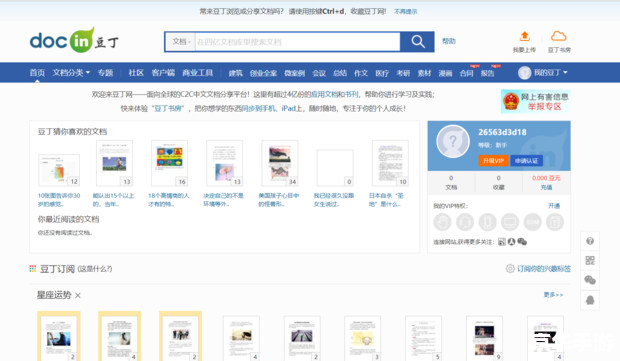Open recommended document thumbnail with 10 pages
620x361 pixels.
(x=390, y=163)
